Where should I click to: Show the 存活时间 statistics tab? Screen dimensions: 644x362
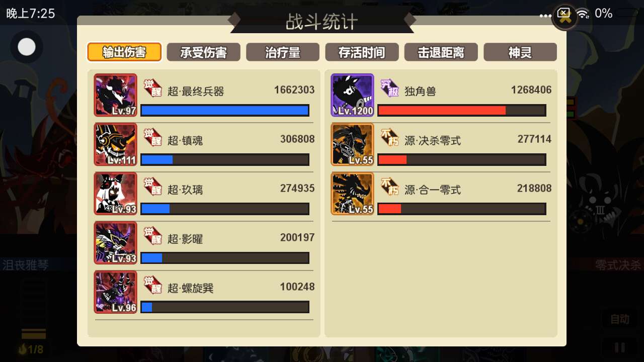coord(362,52)
